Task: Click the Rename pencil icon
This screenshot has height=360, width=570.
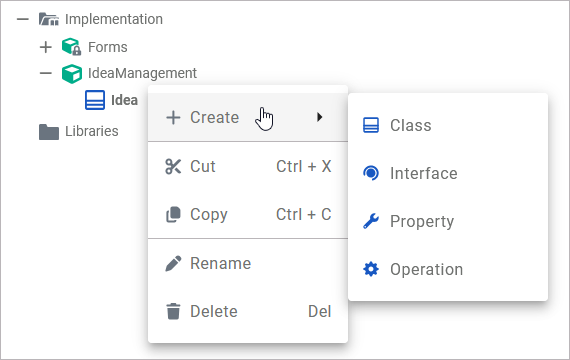Action: click(x=173, y=263)
